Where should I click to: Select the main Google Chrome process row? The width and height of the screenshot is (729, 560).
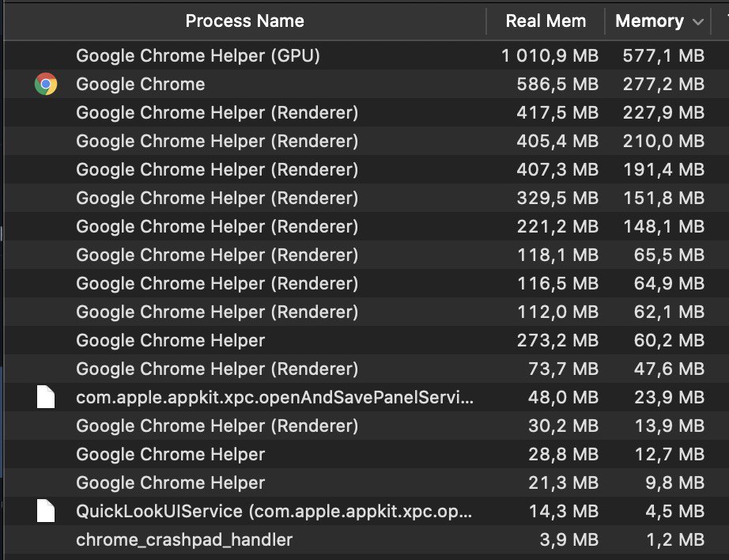tap(366, 84)
